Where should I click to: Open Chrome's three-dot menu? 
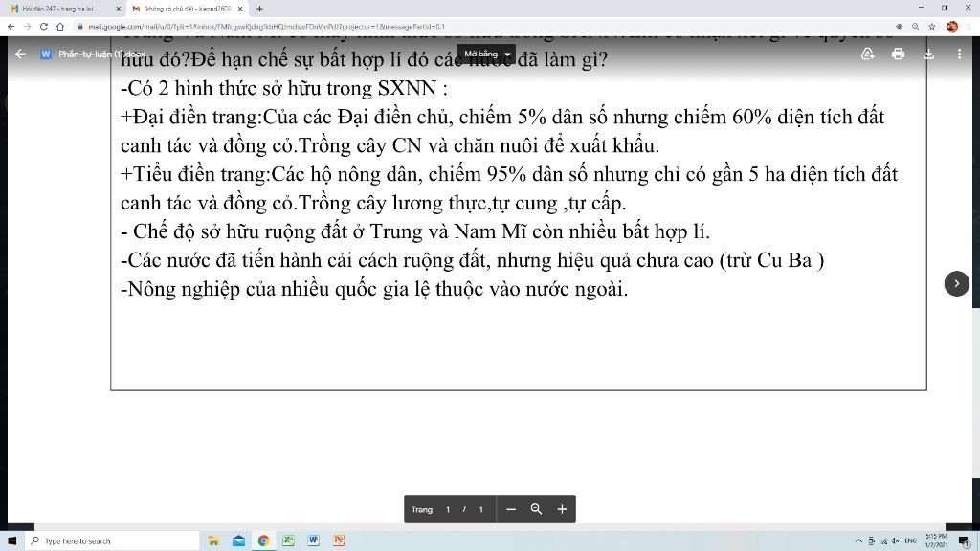click(x=969, y=26)
